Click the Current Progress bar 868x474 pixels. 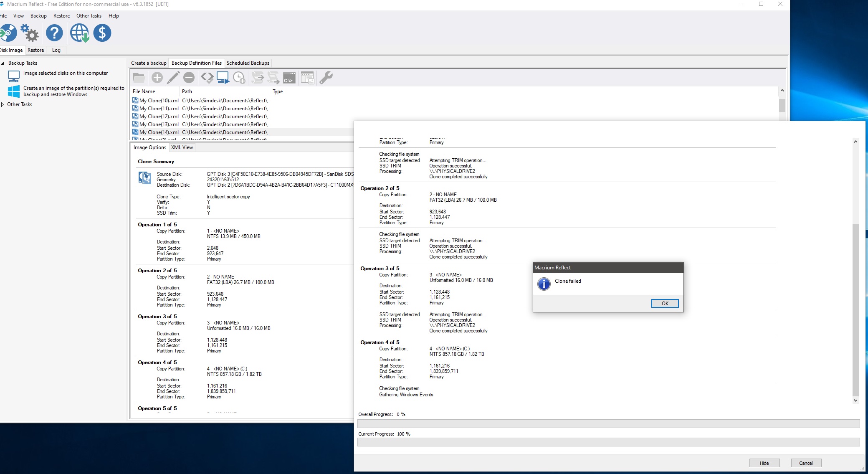click(608, 442)
